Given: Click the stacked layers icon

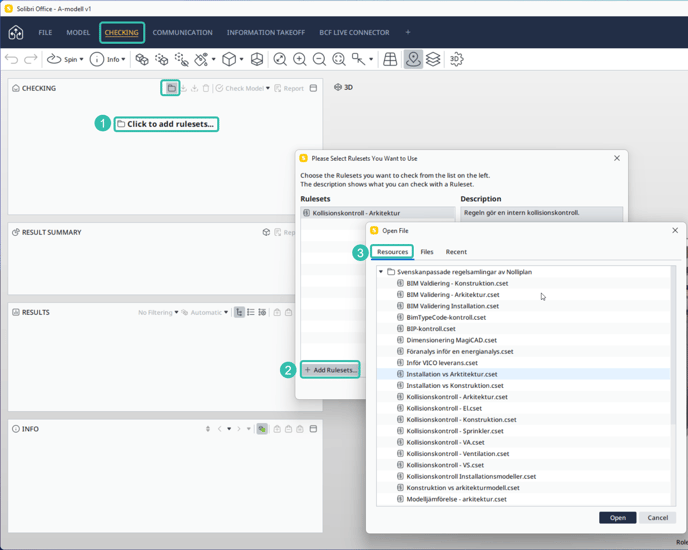Looking at the screenshot, I should pyautogui.click(x=433, y=59).
